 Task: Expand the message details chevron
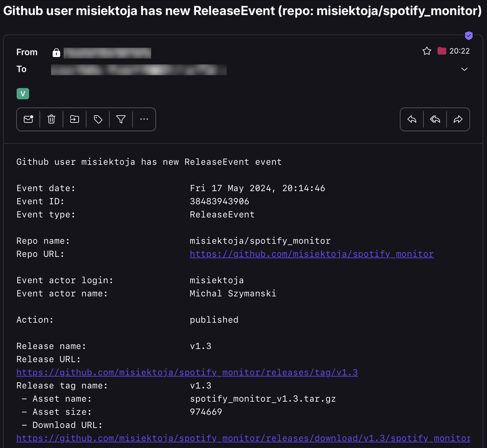click(464, 69)
